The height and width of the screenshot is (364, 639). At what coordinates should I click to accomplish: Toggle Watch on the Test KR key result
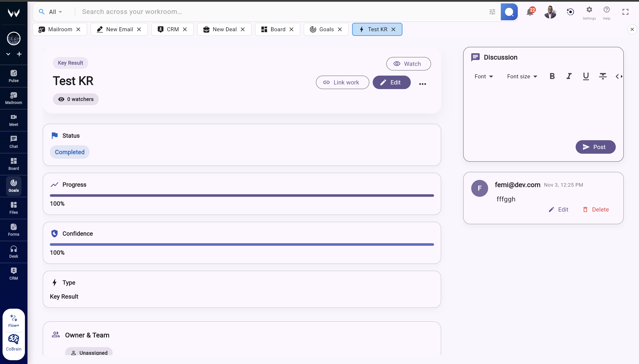pyautogui.click(x=408, y=64)
